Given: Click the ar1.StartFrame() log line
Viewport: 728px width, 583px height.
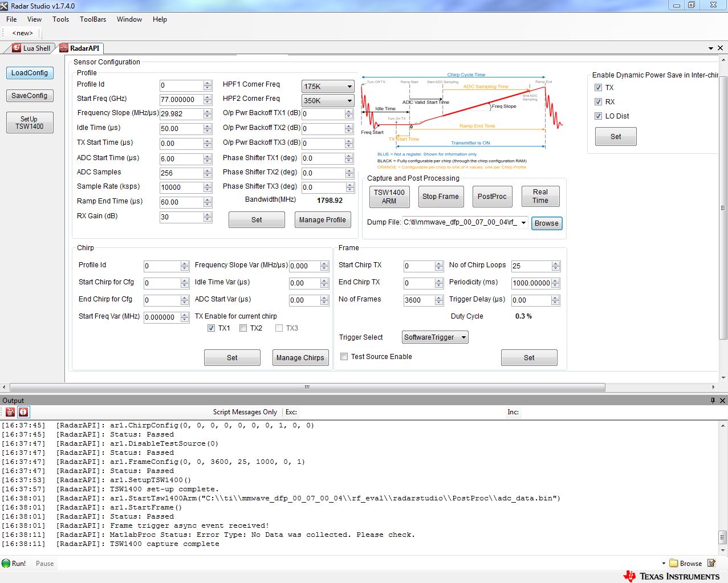Looking at the screenshot, I should [x=146, y=507].
